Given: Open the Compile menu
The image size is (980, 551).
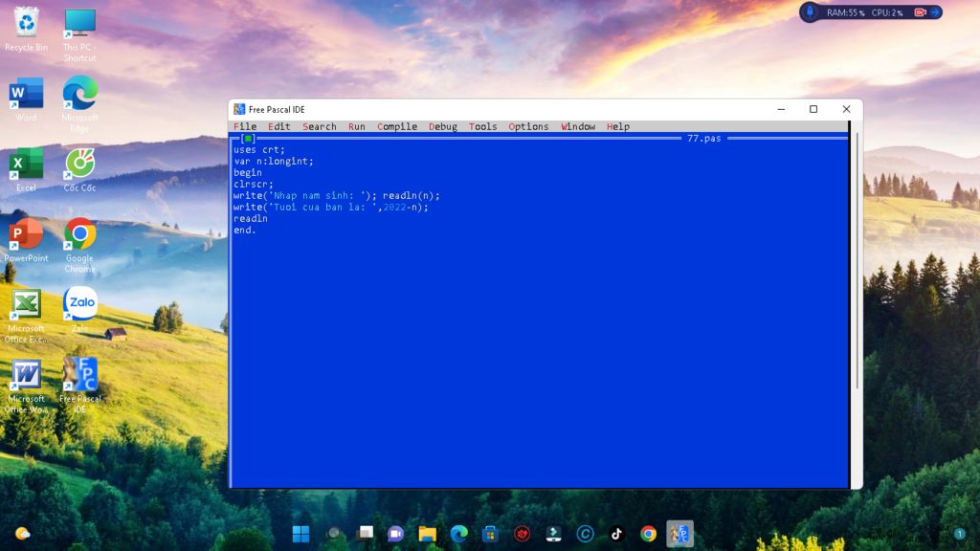Looking at the screenshot, I should pos(397,126).
